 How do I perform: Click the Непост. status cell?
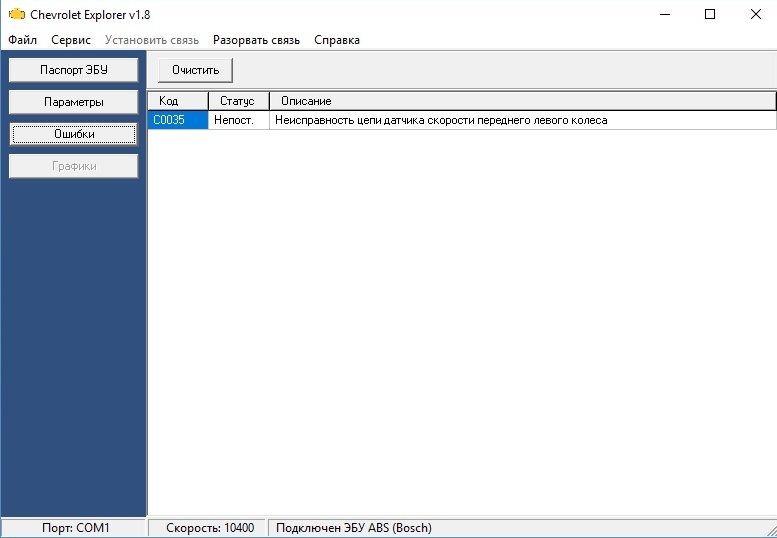click(x=238, y=120)
